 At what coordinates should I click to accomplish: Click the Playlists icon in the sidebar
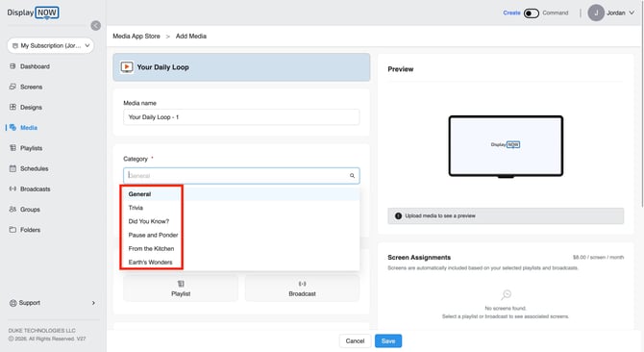(12, 148)
